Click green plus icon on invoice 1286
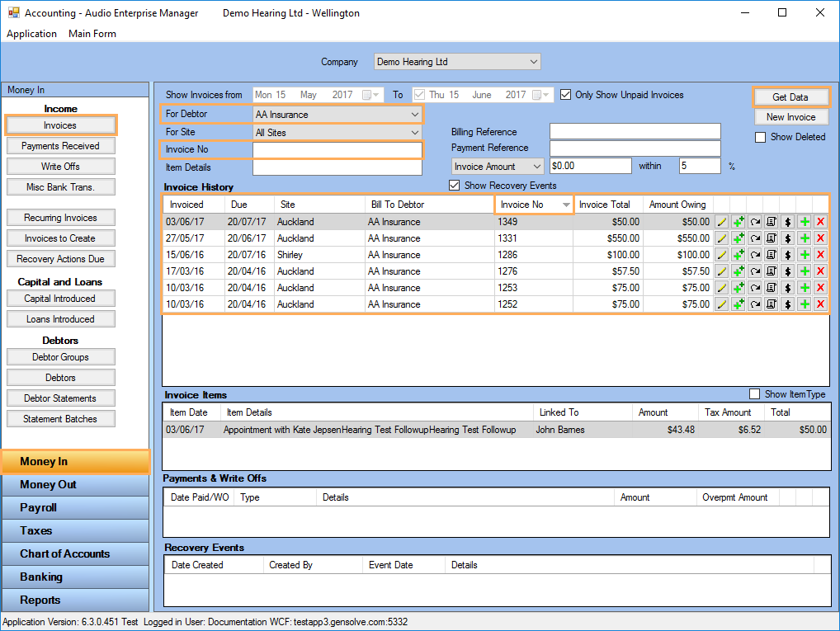 [805, 255]
